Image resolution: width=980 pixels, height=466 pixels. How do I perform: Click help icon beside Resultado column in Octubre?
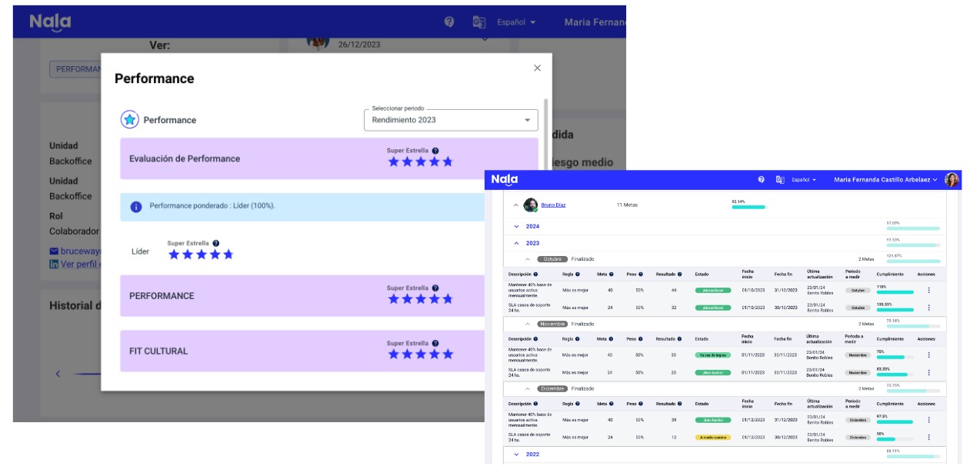[x=679, y=275]
